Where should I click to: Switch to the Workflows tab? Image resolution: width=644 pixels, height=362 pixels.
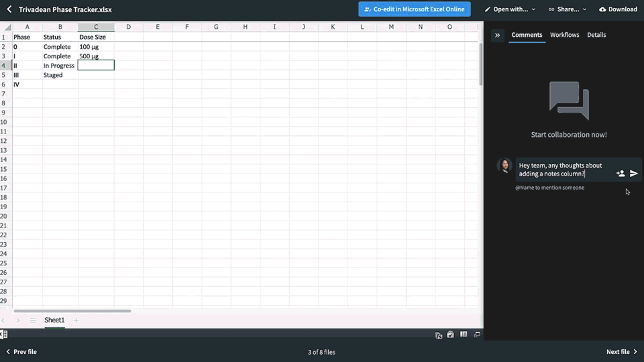tap(564, 35)
